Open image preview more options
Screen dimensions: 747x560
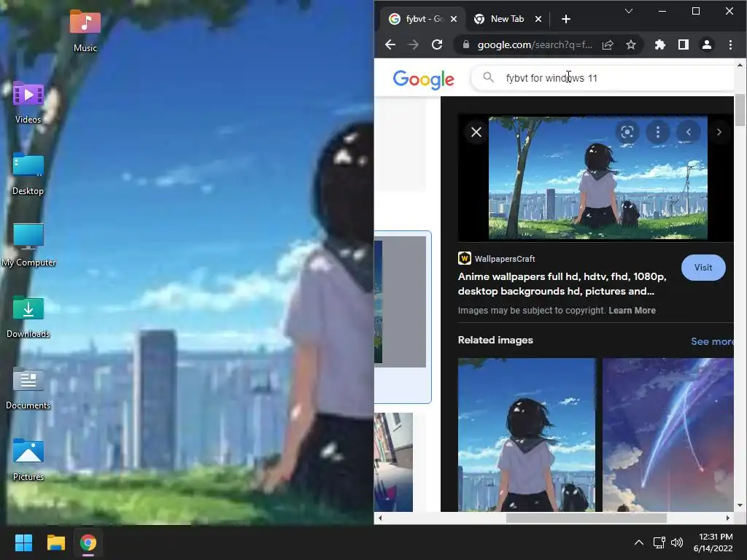(657, 132)
